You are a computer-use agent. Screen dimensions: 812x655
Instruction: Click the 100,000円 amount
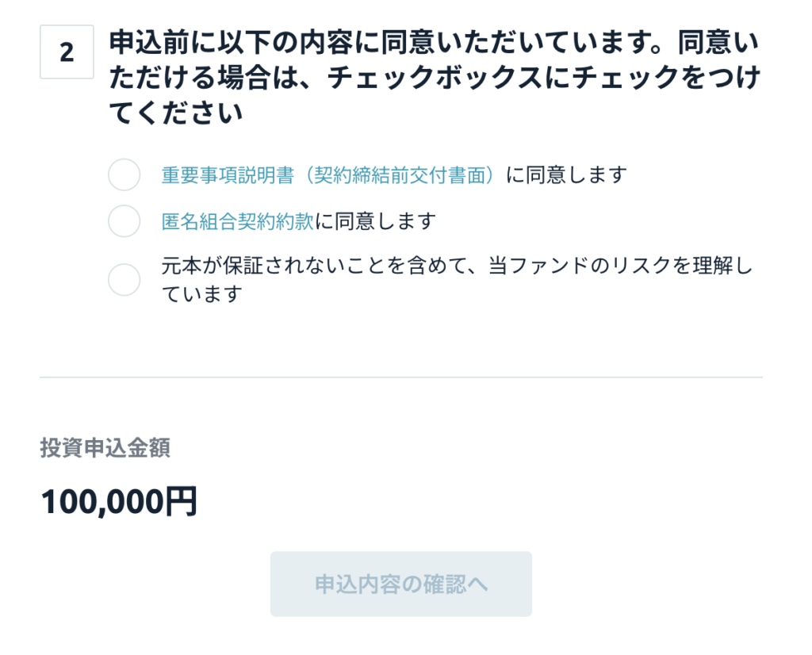pyautogui.click(x=118, y=502)
